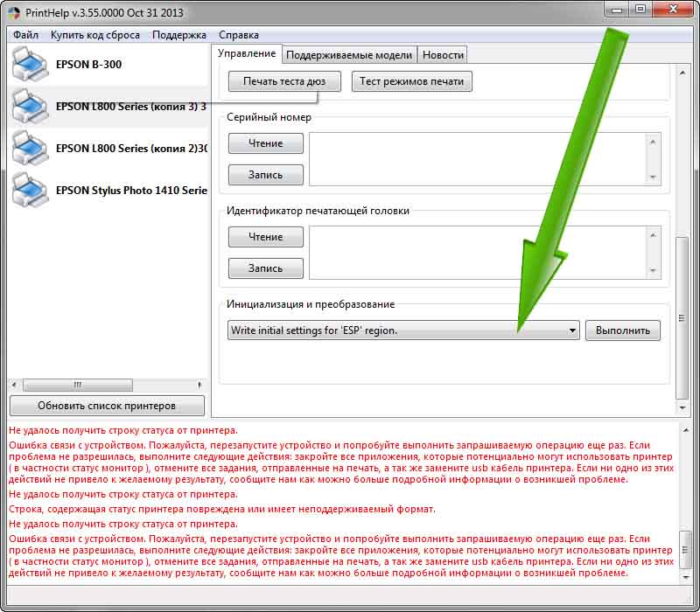
Task: Click Запись under Серийный номер
Action: (266, 174)
